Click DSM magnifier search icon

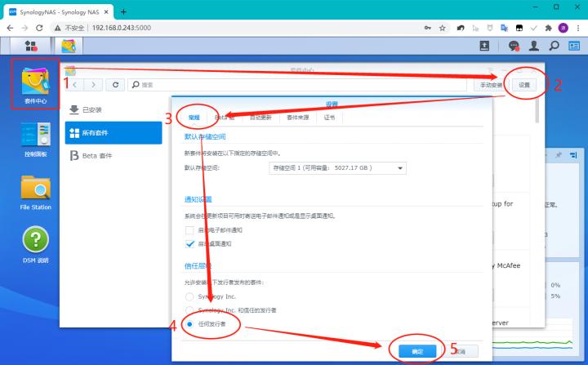[554, 46]
